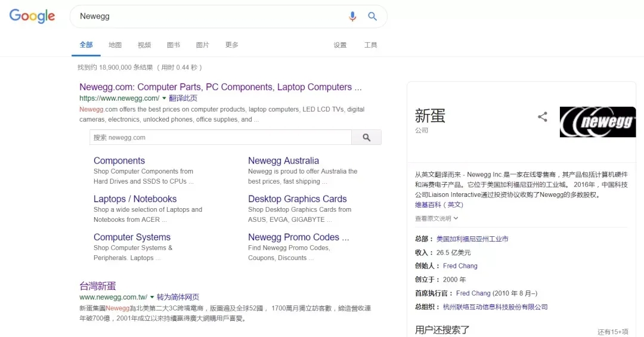644x337 pixels.
Task: Open the Computer Systems sitelink
Action: coord(132,237)
